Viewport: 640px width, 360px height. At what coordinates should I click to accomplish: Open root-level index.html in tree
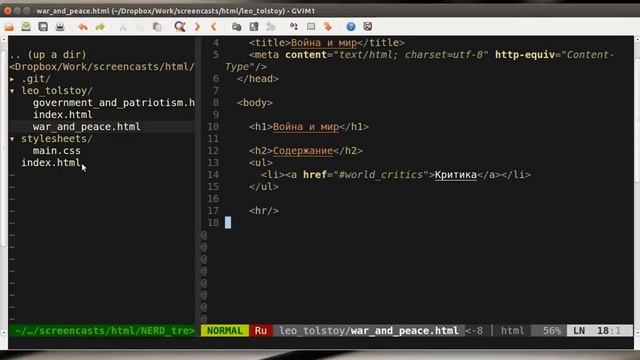pyautogui.click(x=51, y=163)
